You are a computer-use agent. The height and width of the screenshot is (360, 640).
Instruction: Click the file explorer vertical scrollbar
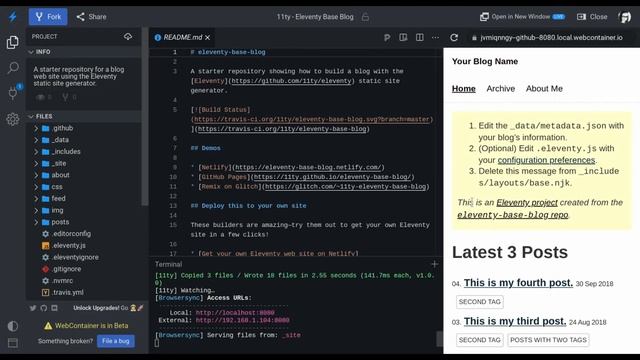click(x=145, y=118)
